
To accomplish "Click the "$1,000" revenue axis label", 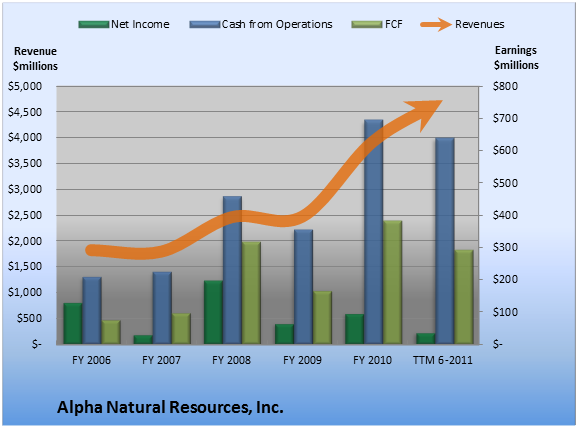I will tap(25, 293).
